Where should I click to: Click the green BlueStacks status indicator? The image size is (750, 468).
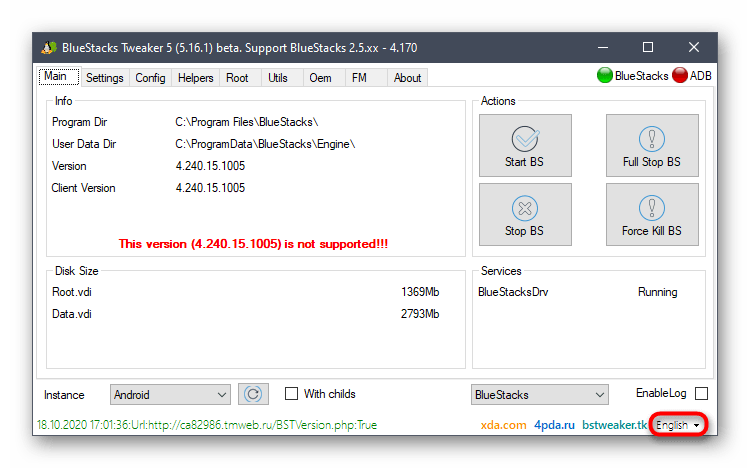point(605,76)
